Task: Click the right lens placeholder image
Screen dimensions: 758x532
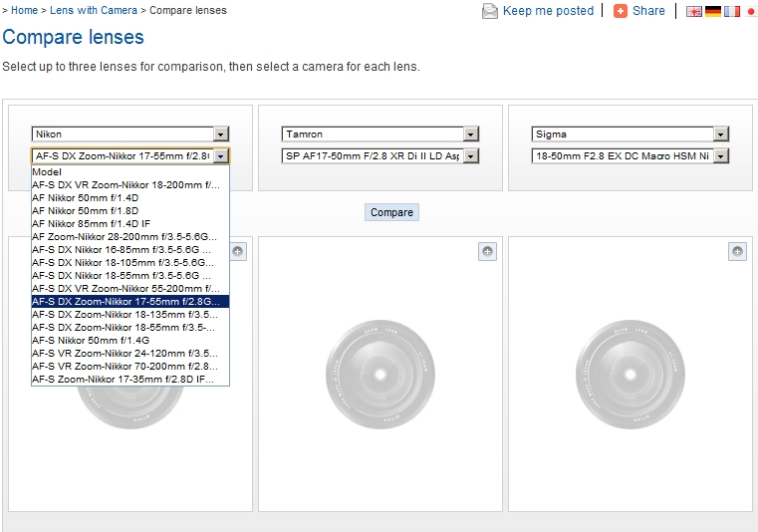Action: pos(631,374)
